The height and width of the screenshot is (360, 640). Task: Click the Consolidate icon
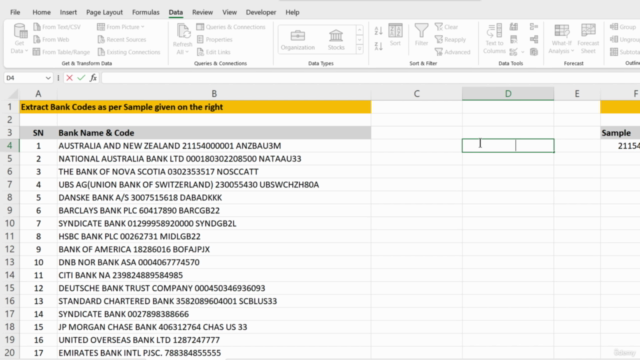coord(534,27)
